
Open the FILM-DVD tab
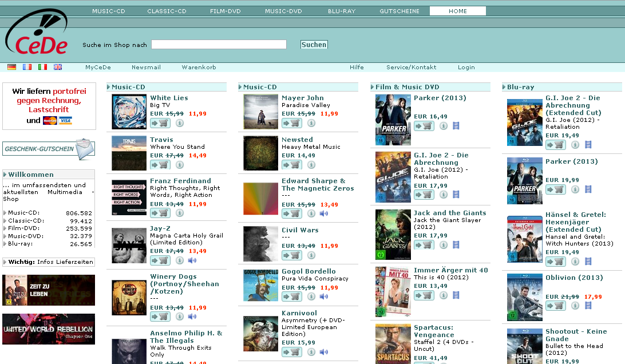pos(225,11)
